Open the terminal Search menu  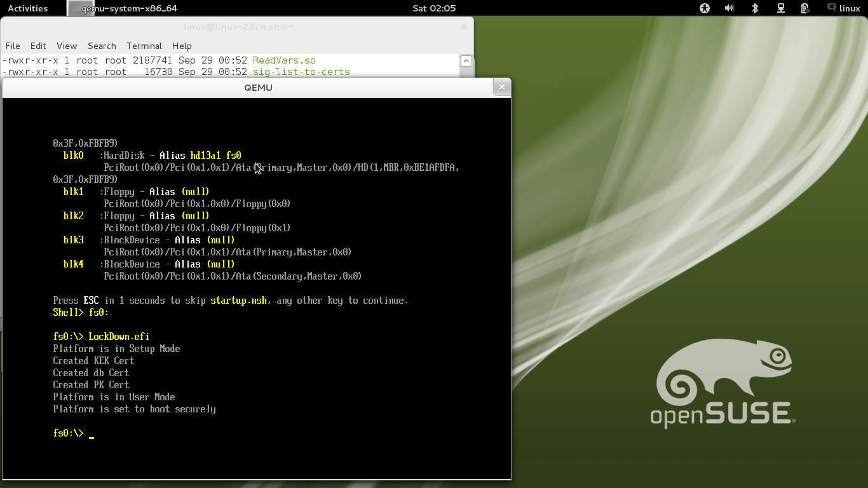coord(102,46)
